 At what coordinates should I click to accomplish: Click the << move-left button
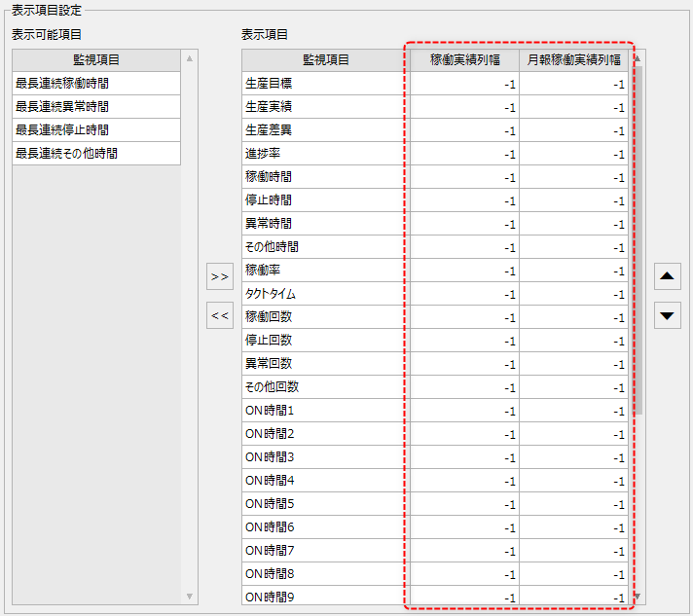(220, 315)
